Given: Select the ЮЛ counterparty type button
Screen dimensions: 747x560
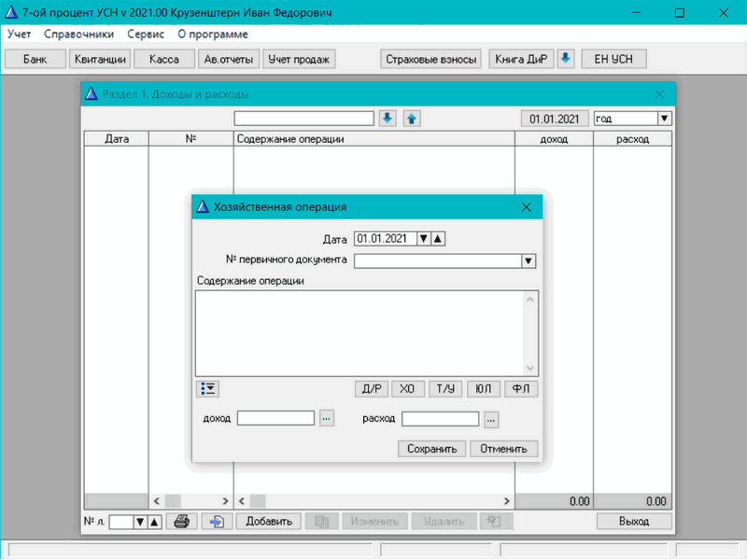Looking at the screenshot, I should point(482,389).
